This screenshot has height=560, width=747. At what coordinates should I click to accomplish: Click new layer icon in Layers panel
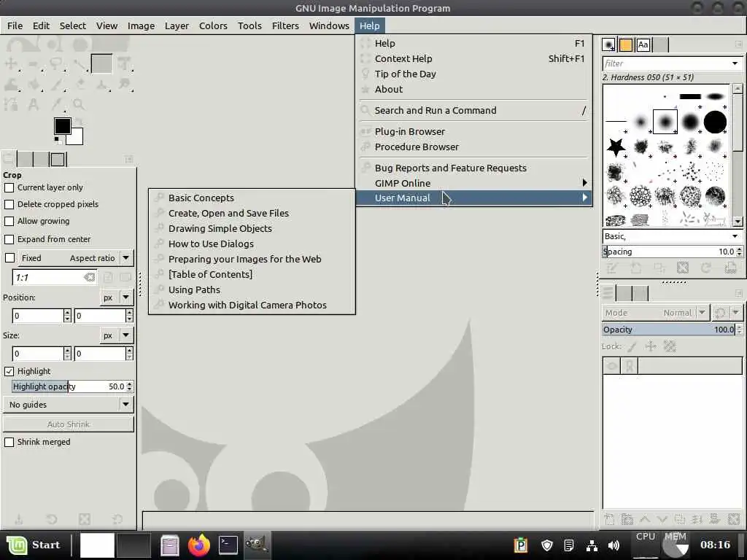(x=609, y=519)
